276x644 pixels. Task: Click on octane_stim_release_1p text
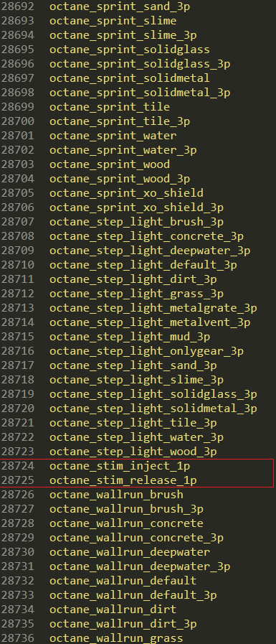pyautogui.click(x=123, y=480)
